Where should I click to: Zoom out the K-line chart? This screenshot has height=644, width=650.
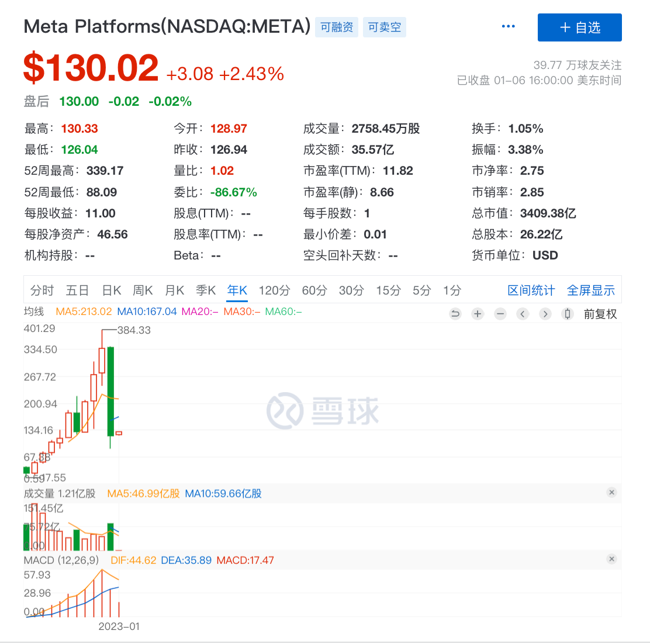pos(500,314)
